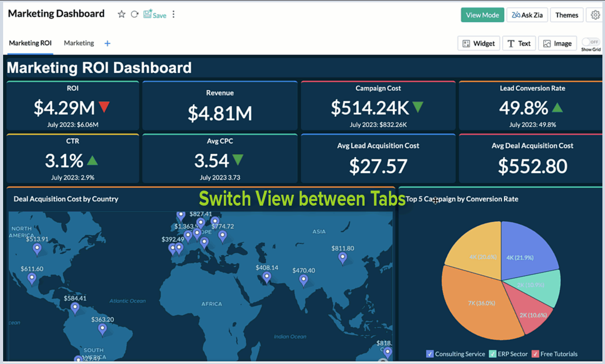
Task: Toggle Consulting Service legend checkbox
Action: click(x=430, y=354)
